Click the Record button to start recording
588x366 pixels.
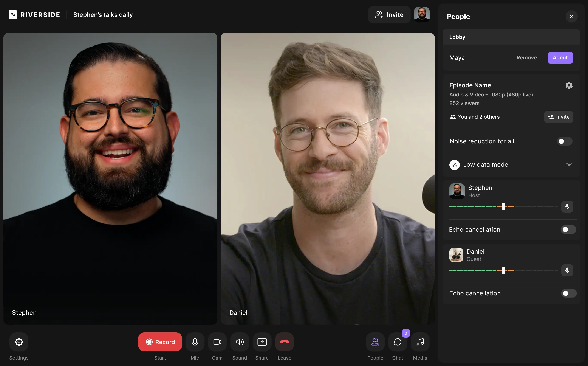160,341
